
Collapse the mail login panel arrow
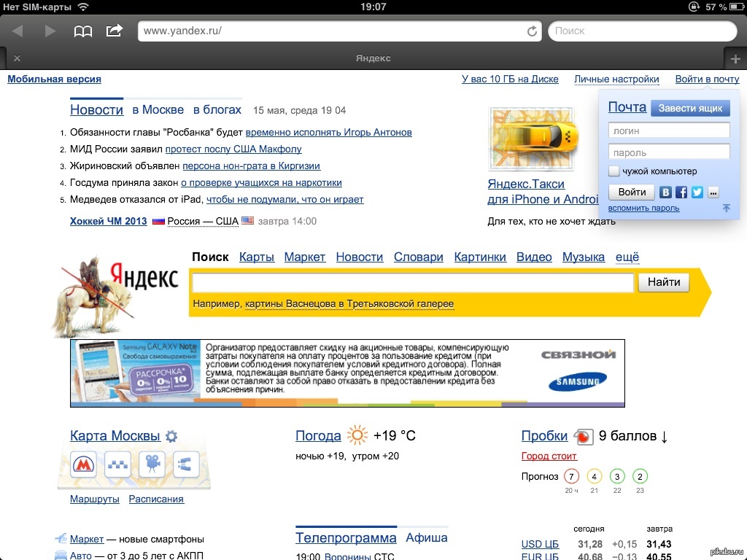726,209
